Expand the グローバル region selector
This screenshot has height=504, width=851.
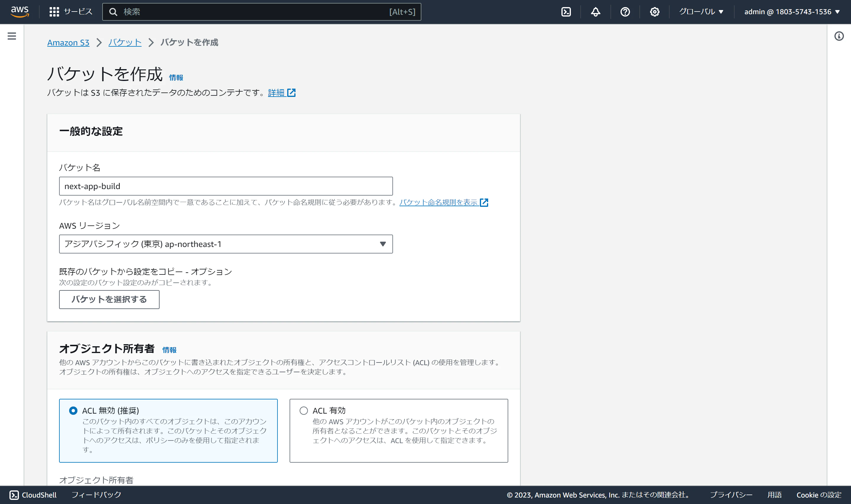[701, 11]
